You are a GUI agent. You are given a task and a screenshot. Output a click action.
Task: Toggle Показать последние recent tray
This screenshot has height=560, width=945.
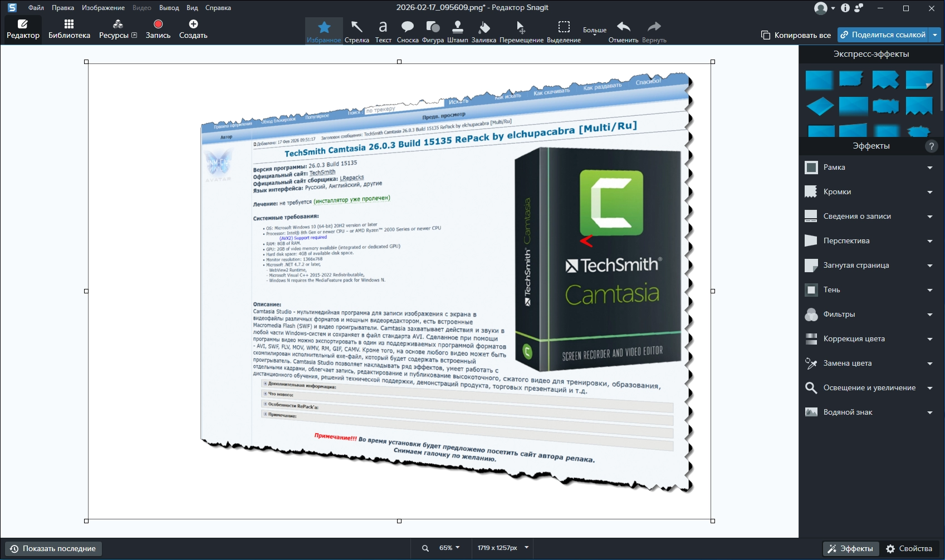tap(53, 548)
